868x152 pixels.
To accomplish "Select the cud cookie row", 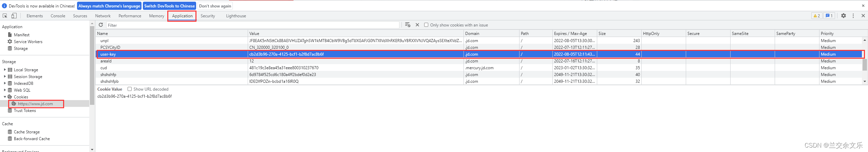I will [479, 68].
